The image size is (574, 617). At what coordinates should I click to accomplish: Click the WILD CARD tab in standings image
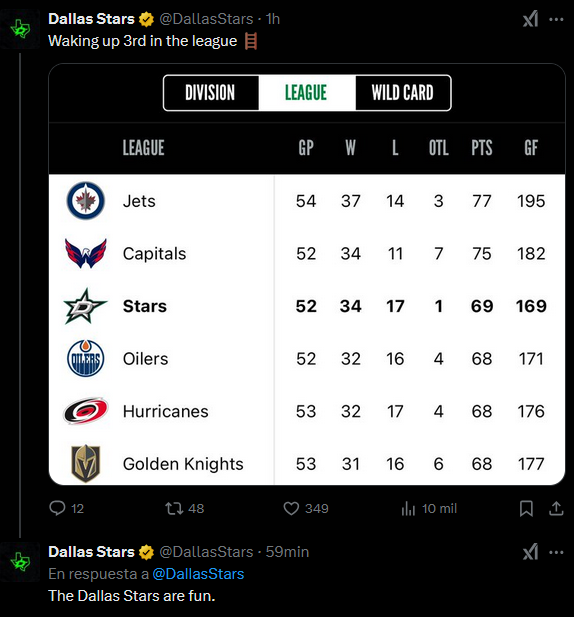tap(402, 93)
